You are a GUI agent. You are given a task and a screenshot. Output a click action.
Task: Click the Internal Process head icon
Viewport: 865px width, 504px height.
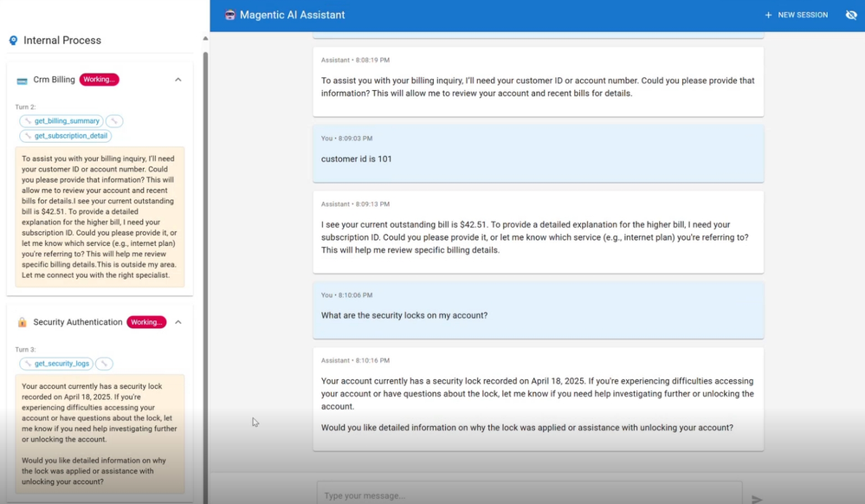(x=13, y=41)
